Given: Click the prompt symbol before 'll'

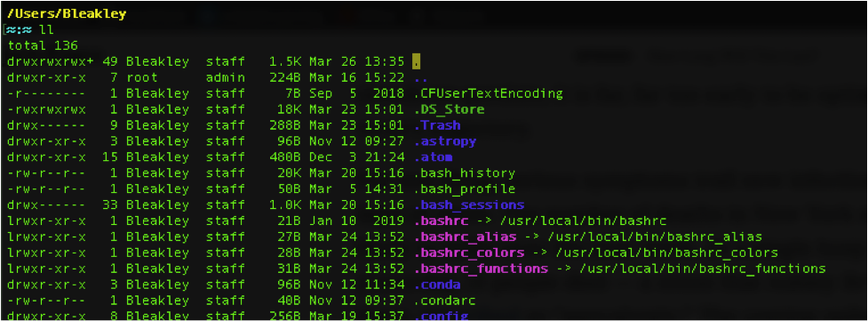Looking at the screenshot, I should [x=19, y=30].
